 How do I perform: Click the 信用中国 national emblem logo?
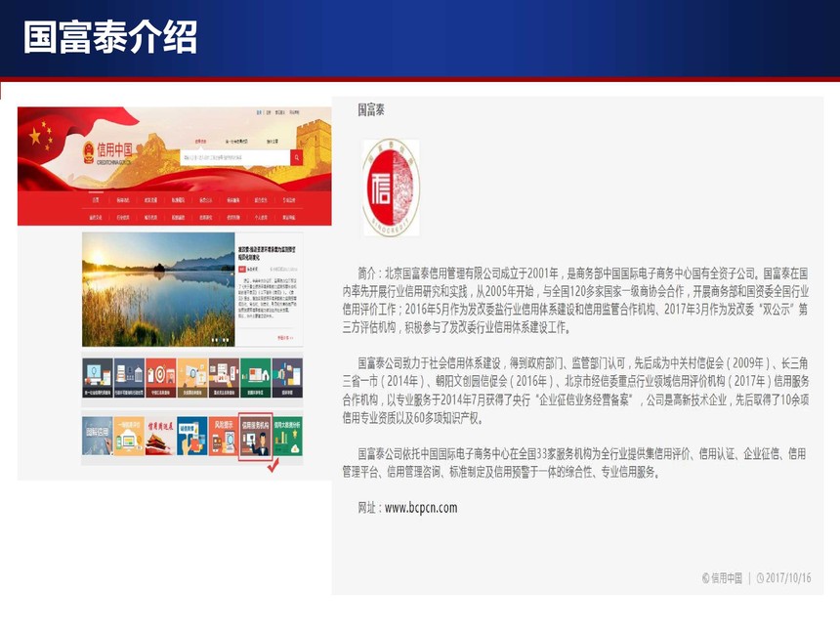point(89,152)
